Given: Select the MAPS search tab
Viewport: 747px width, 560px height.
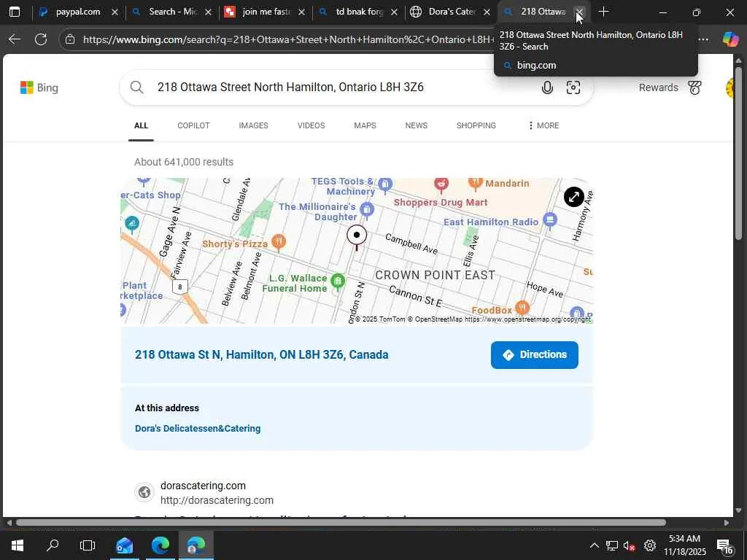Looking at the screenshot, I should pyautogui.click(x=365, y=125).
